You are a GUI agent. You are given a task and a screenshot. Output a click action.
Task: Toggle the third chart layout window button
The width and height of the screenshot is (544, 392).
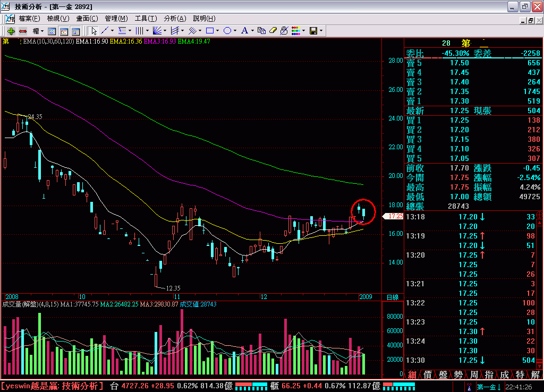point(75,31)
